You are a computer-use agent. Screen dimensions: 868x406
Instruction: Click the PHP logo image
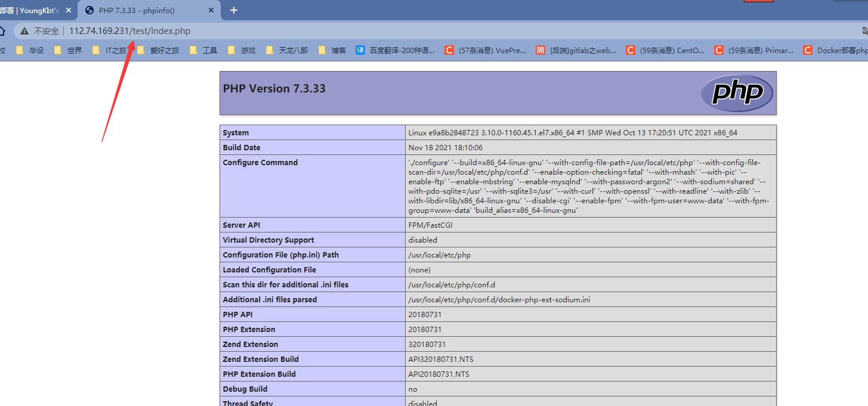click(x=737, y=93)
